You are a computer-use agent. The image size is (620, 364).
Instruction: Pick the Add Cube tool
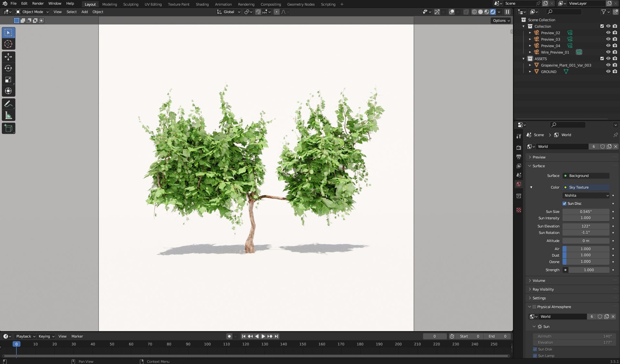point(8,128)
